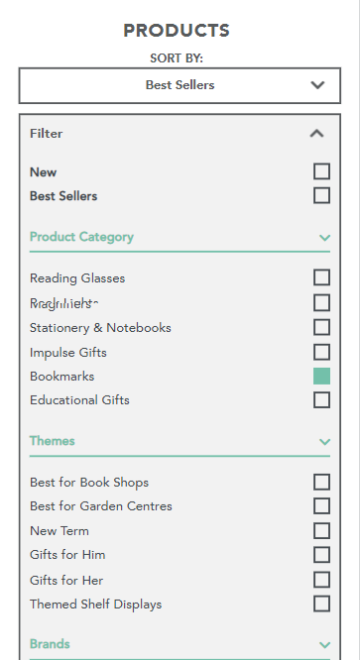Viewport: 360px width, 660px height.
Task: Check the Best Sellers filter checkbox
Action: point(322,196)
